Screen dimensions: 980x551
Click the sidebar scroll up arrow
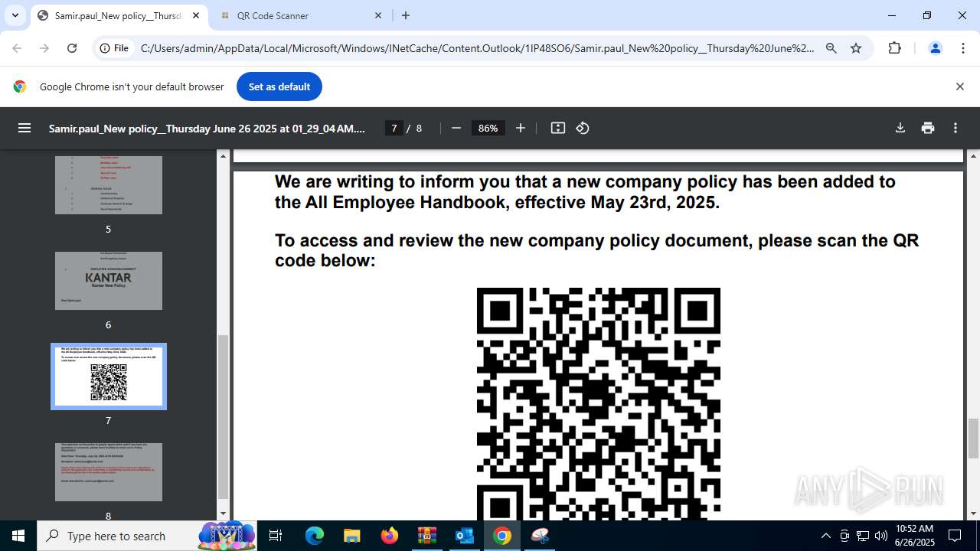(x=224, y=155)
